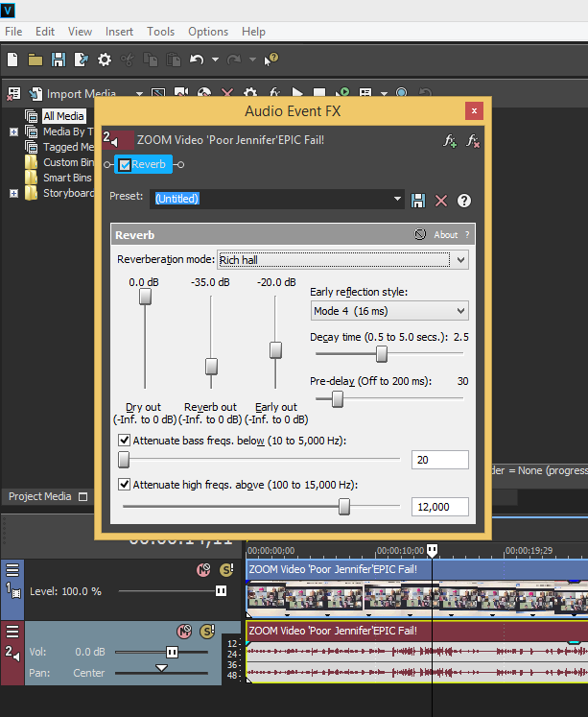Activate the What's This help cursor icon

pos(271,60)
